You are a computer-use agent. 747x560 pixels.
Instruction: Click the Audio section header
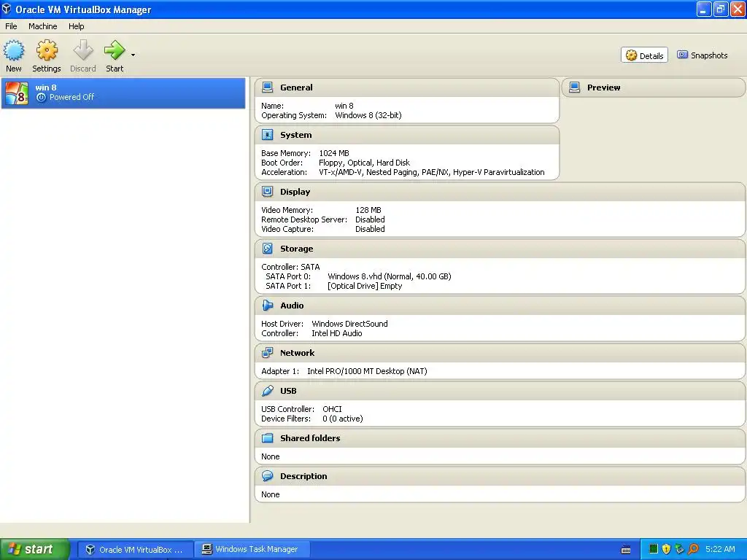292,306
